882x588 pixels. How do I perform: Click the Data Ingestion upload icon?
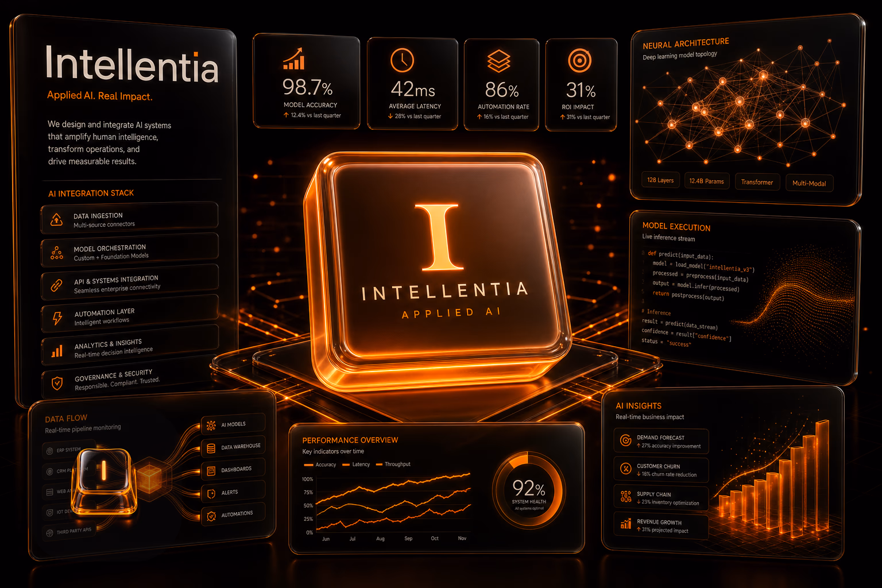[57, 219]
